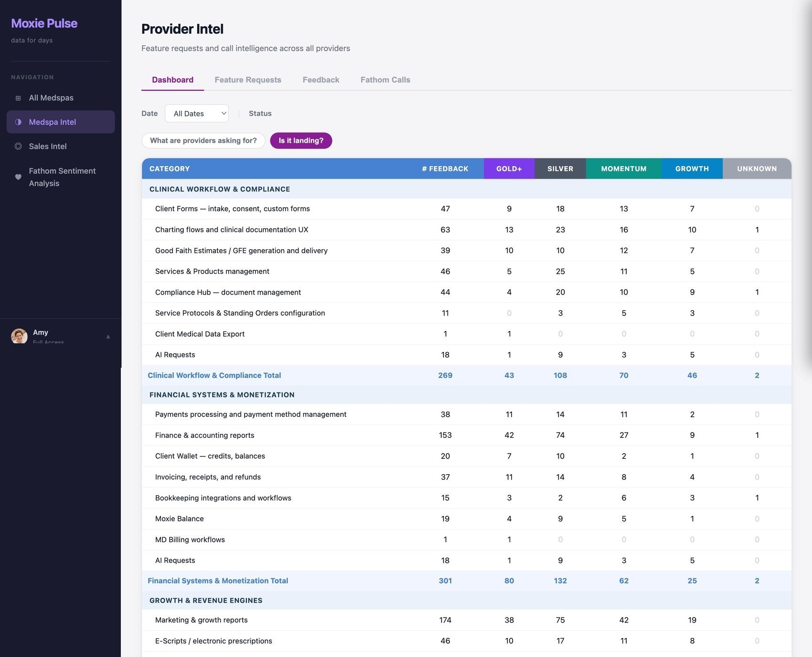Switch to the Feature Requests tab
This screenshot has width=812, height=657.
pos(248,80)
